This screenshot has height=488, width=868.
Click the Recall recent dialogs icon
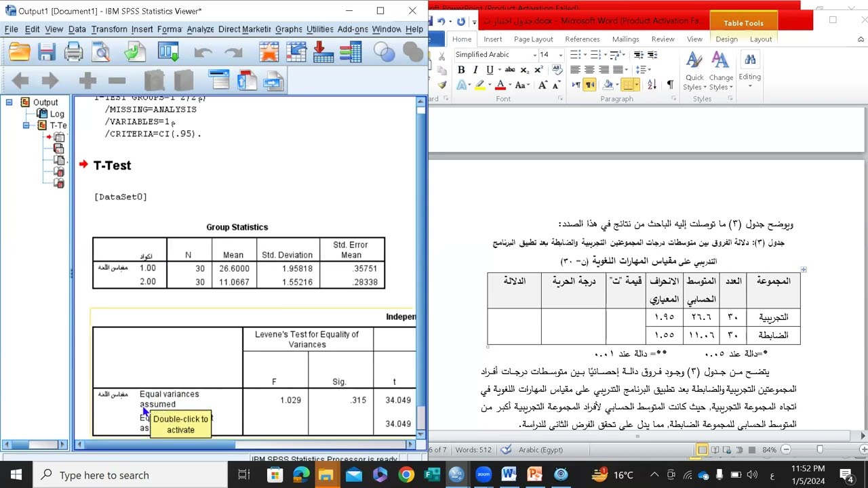point(167,52)
